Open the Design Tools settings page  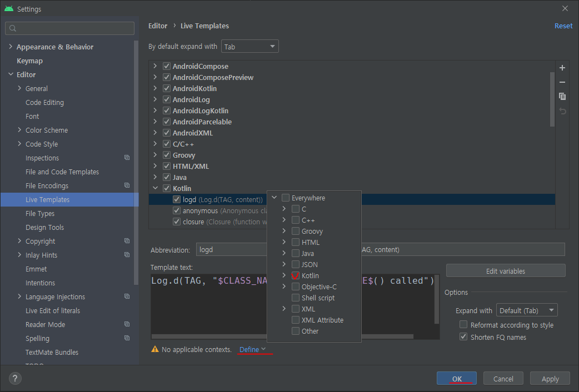pyautogui.click(x=44, y=227)
